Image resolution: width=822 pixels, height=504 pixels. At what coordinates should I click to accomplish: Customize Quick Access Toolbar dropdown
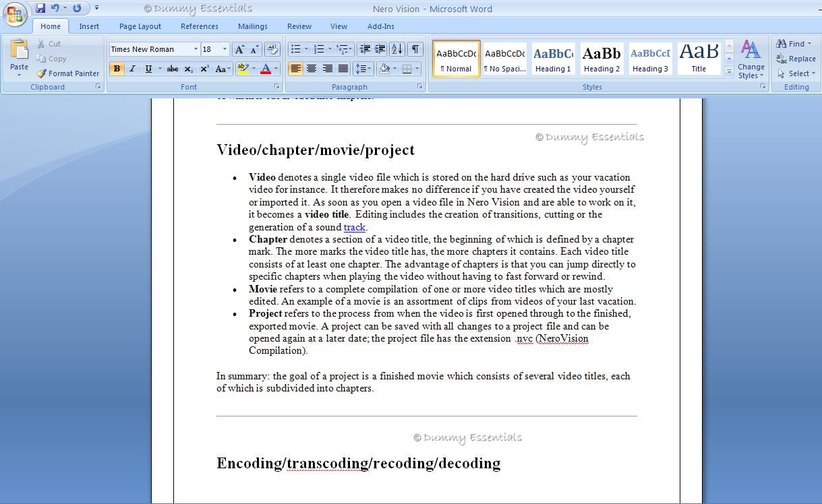click(96, 8)
